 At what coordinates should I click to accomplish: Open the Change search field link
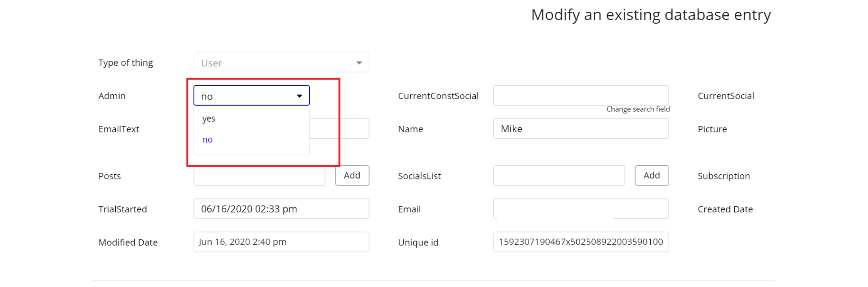pyautogui.click(x=638, y=109)
